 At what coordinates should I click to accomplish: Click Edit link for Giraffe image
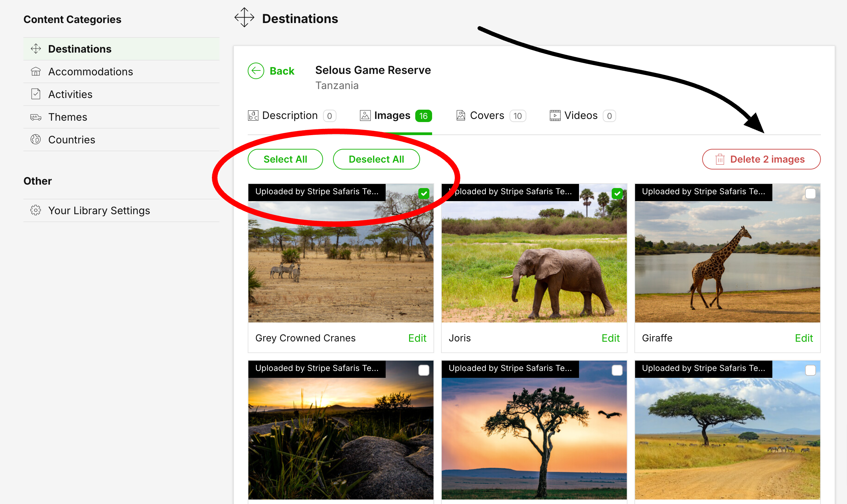(x=804, y=338)
